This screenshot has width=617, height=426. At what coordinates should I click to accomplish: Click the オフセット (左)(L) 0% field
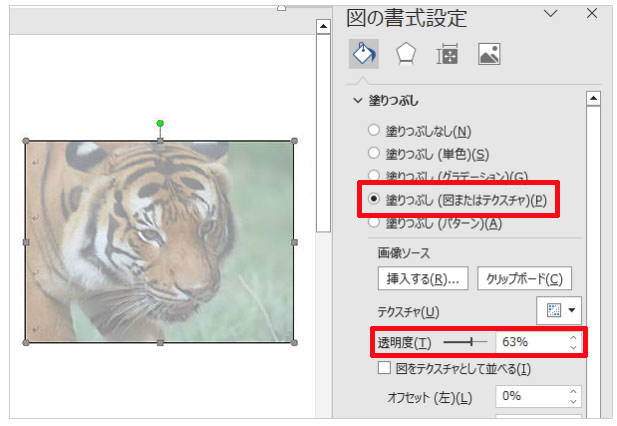pos(530,396)
